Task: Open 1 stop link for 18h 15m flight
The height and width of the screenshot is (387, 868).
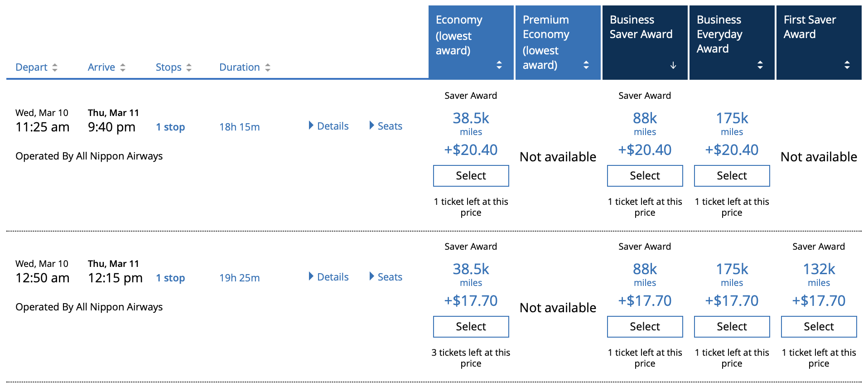Action: point(170,127)
